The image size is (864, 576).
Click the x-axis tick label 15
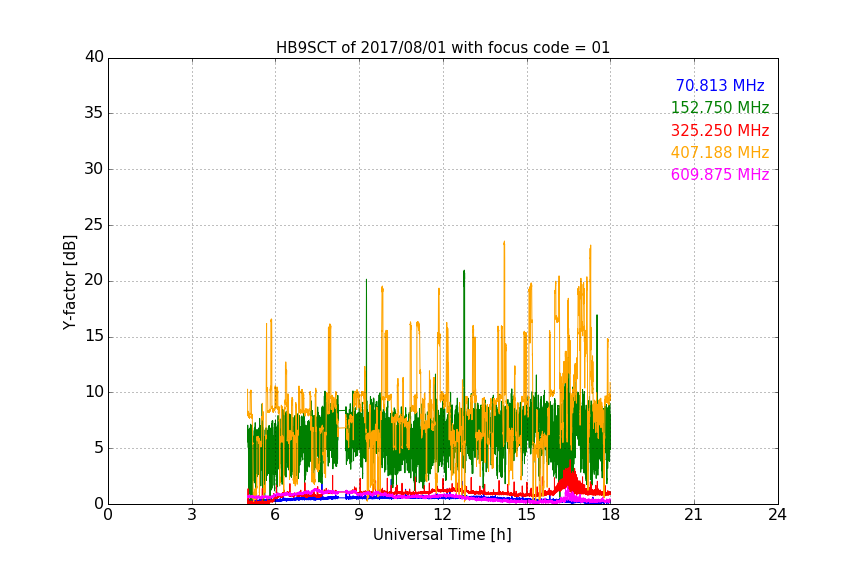coord(527,515)
